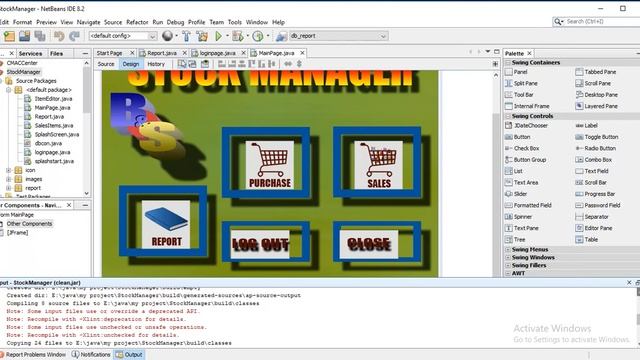Run the project with green play icon
The height and width of the screenshot is (360, 640).
pos(218,36)
